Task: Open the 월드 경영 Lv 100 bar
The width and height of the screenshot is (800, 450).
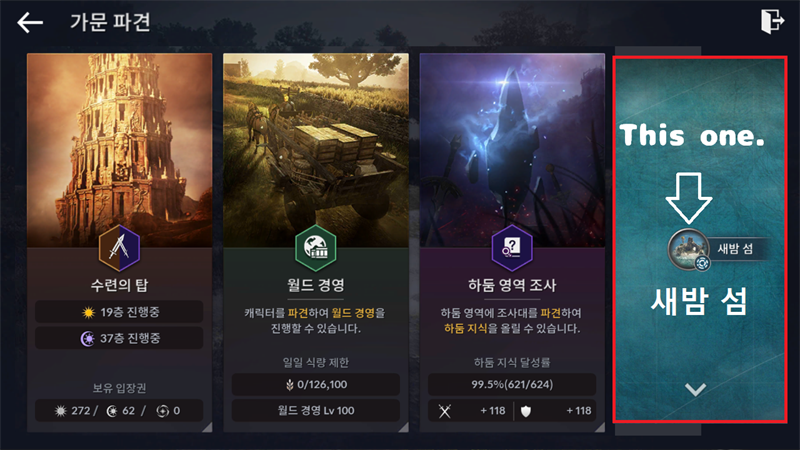Action: click(x=315, y=410)
